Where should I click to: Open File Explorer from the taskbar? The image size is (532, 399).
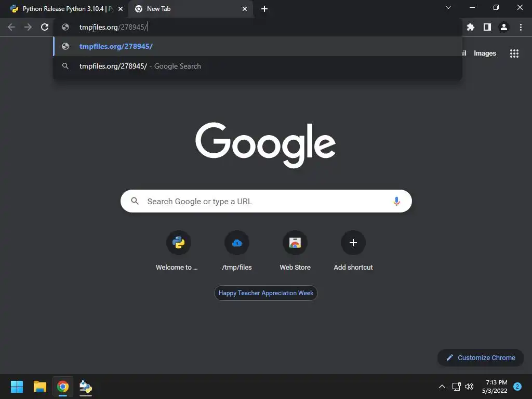tap(39, 387)
